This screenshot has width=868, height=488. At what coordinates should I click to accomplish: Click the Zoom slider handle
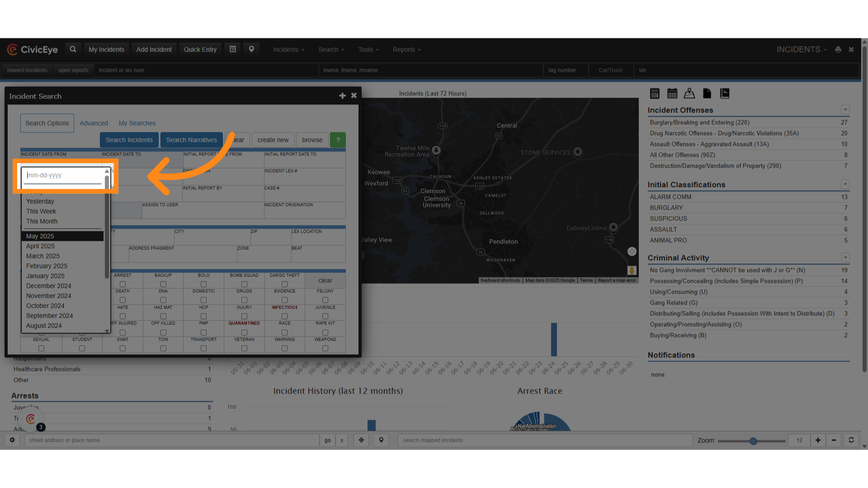tap(753, 441)
